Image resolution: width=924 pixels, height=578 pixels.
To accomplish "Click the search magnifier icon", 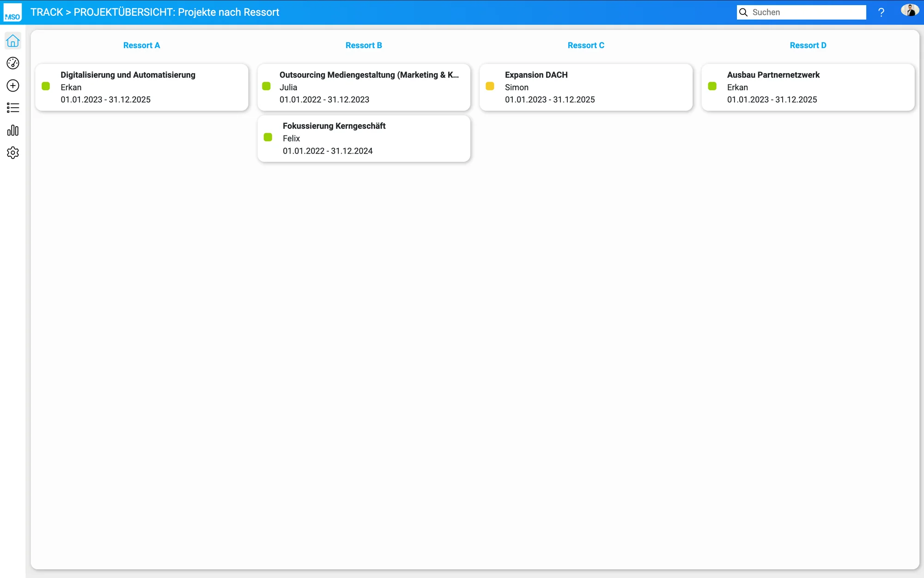I will coord(743,12).
